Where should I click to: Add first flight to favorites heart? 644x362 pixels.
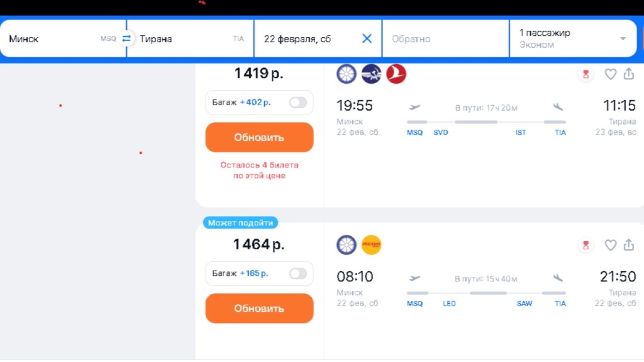610,74
